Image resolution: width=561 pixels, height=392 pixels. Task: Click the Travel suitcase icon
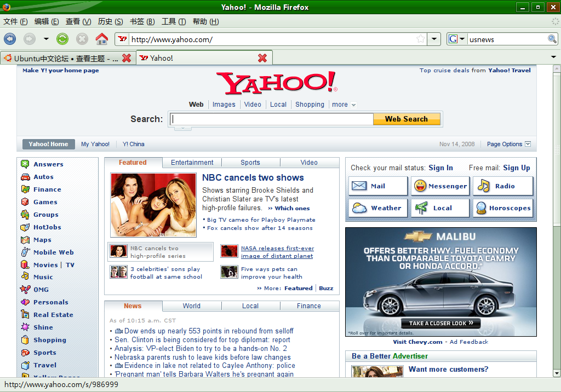click(25, 365)
